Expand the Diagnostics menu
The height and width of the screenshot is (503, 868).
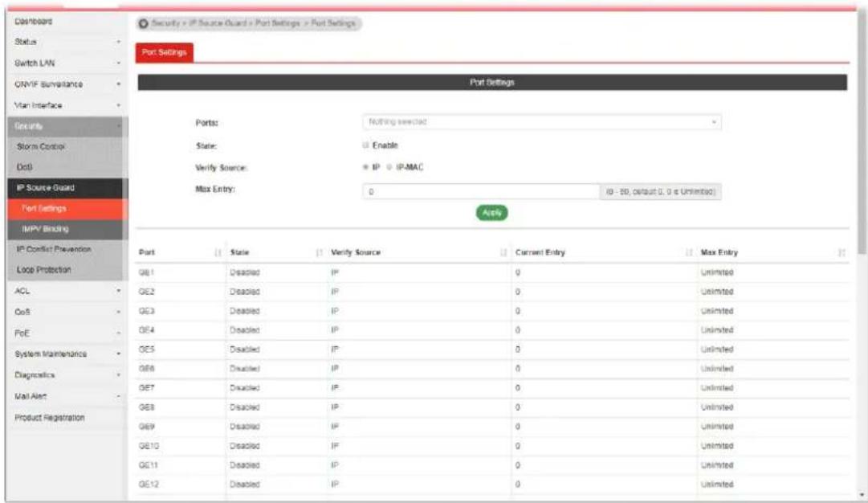click(x=67, y=375)
